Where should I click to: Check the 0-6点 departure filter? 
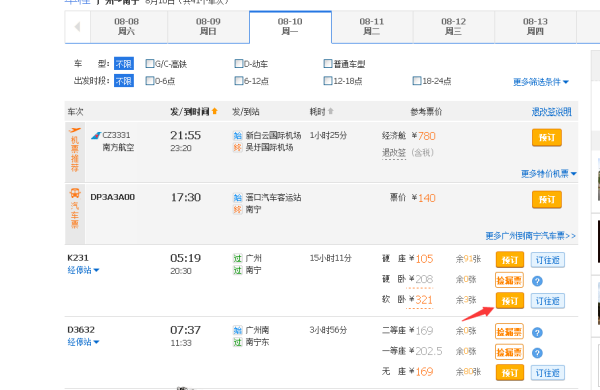150,81
